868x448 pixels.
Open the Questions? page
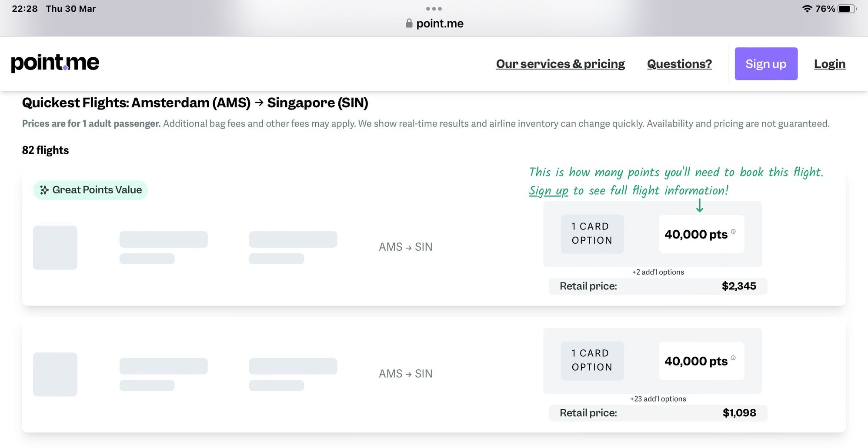[x=679, y=64]
